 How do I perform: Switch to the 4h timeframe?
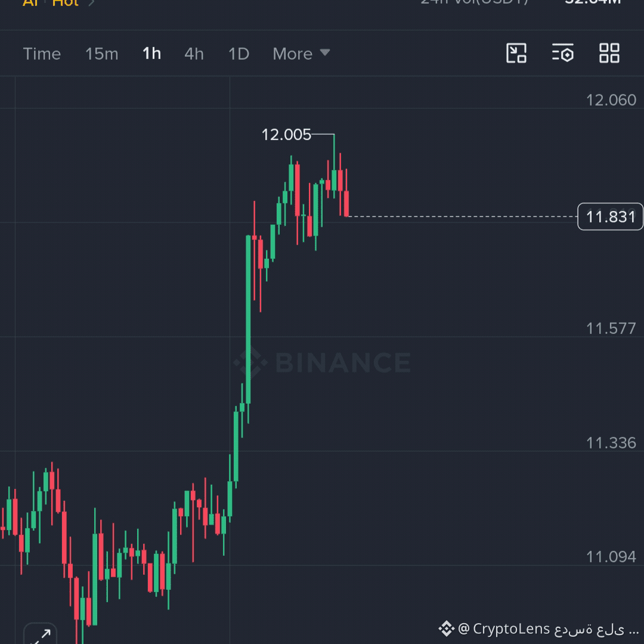pos(194,54)
